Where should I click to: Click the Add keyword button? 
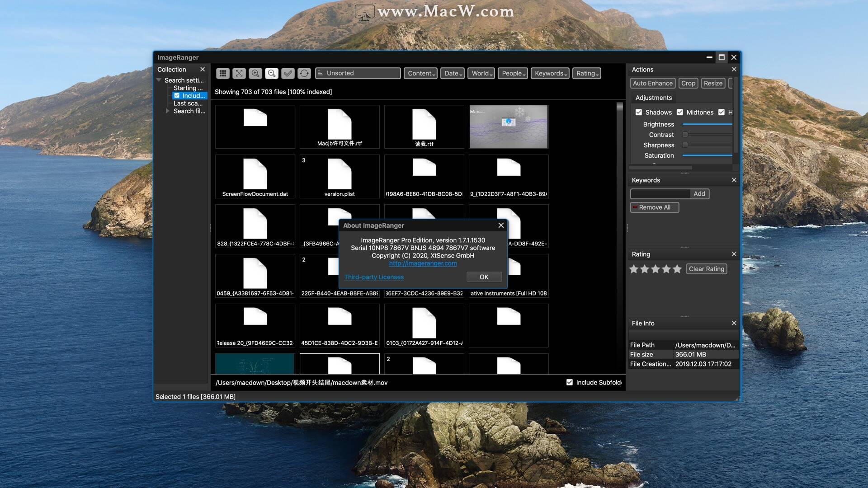pos(699,193)
